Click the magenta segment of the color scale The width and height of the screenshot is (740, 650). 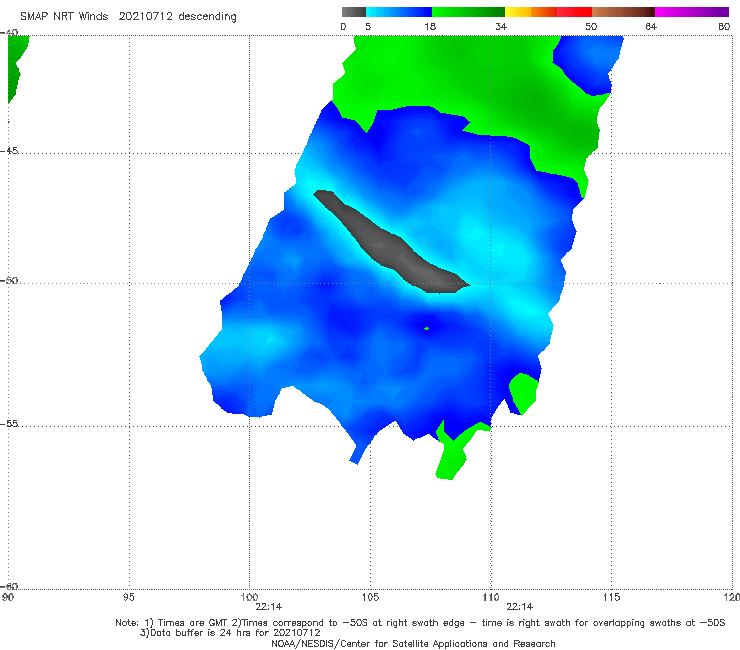click(x=692, y=12)
